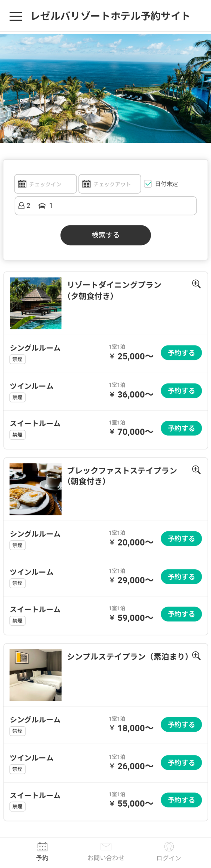This screenshot has height=868, width=211.
Task: Reserve the ¥25,000 single room
Action: point(181,353)
